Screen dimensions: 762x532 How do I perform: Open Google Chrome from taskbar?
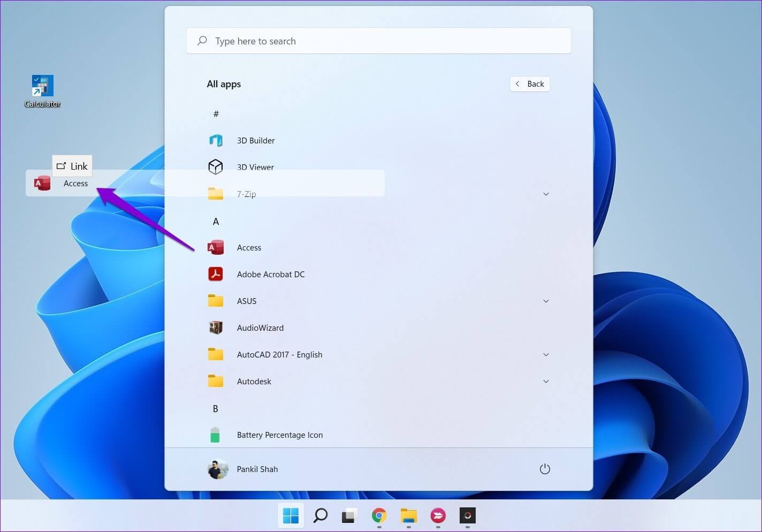379,516
